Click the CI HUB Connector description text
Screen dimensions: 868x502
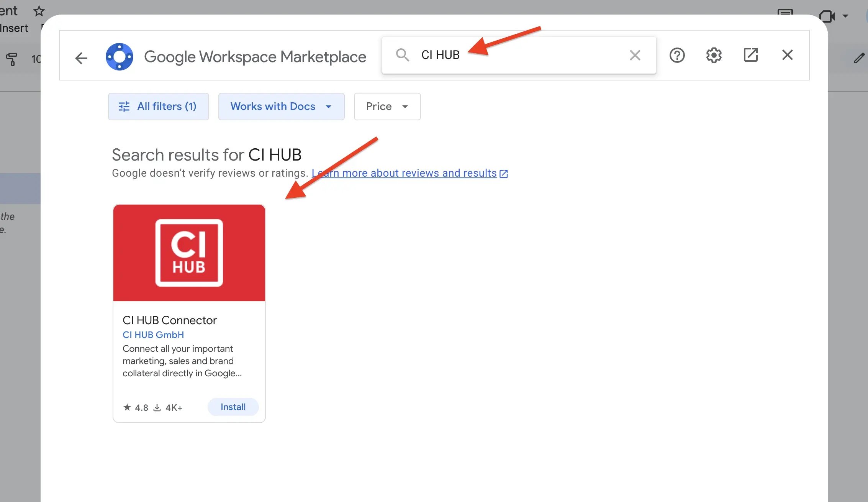pyautogui.click(x=182, y=361)
